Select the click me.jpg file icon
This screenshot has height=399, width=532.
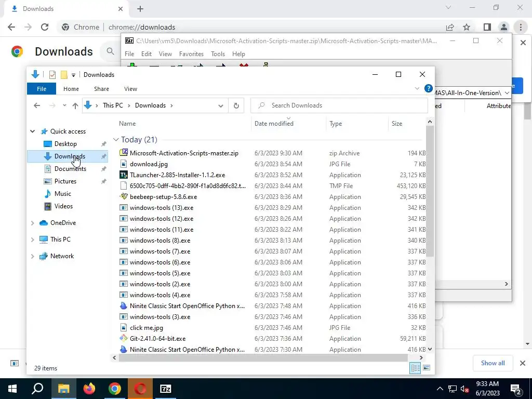[x=124, y=327]
